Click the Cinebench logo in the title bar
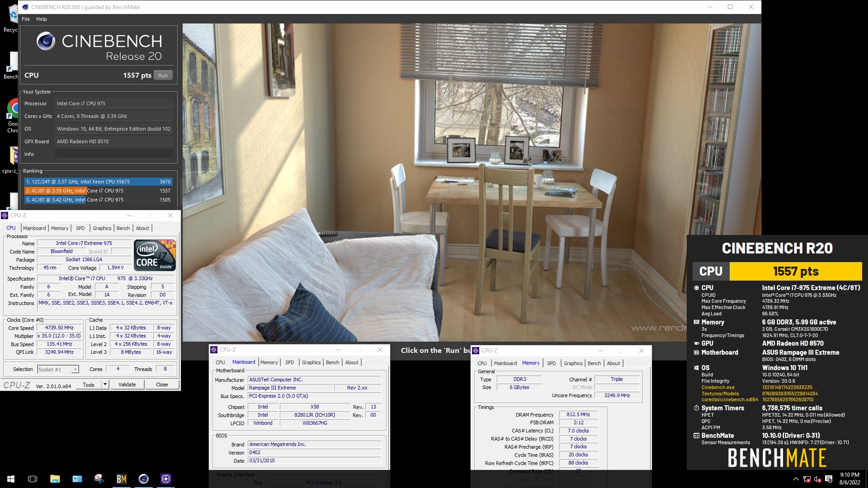Screen dimensions: 868x488 click(x=25, y=7)
